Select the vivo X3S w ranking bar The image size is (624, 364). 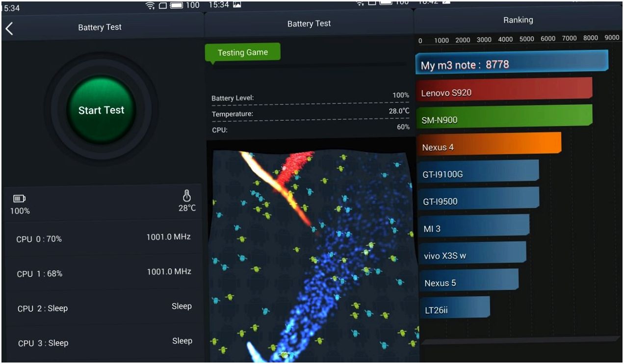tap(472, 254)
